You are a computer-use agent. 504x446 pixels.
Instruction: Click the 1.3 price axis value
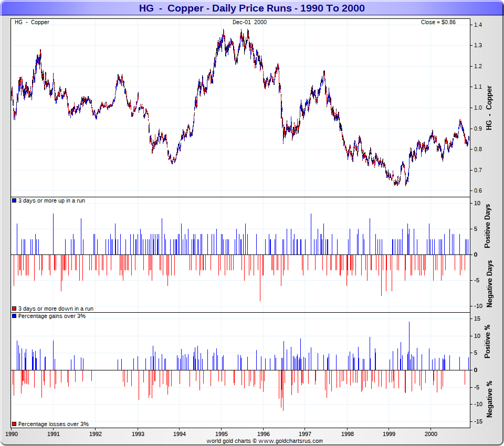pos(478,45)
